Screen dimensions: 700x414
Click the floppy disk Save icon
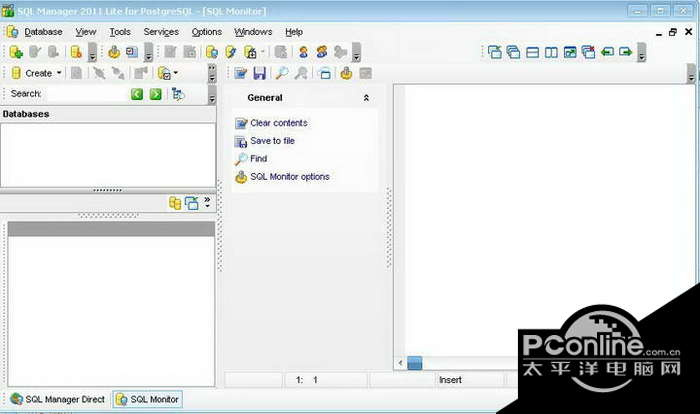(259, 73)
